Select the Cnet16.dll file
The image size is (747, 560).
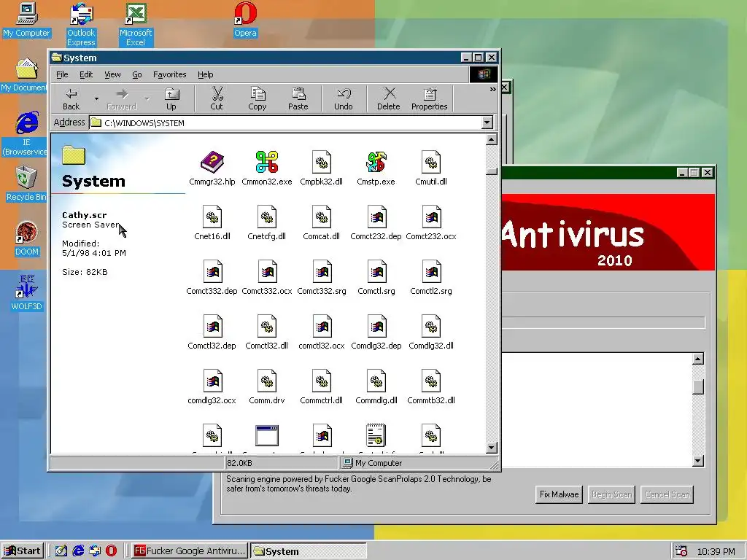click(x=212, y=223)
